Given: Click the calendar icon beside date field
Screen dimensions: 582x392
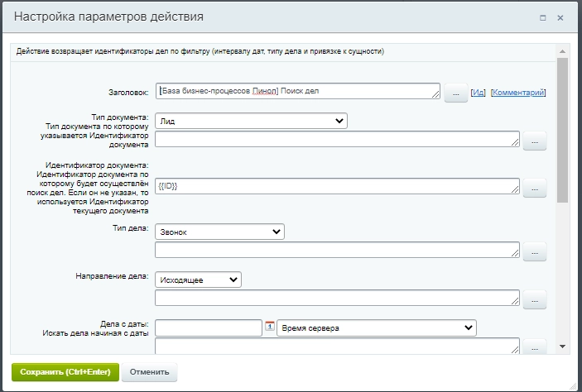Looking at the screenshot, I should [x=269, y=327].
